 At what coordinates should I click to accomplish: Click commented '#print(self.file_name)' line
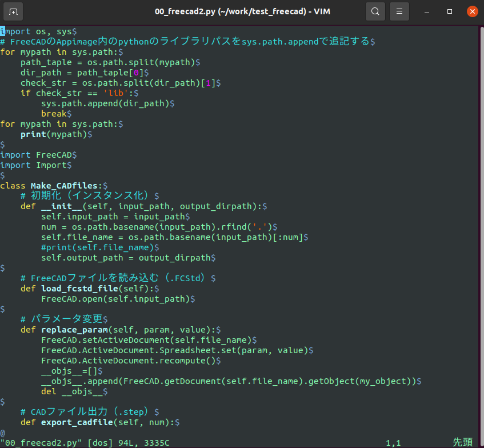click(x=100, y=247)
